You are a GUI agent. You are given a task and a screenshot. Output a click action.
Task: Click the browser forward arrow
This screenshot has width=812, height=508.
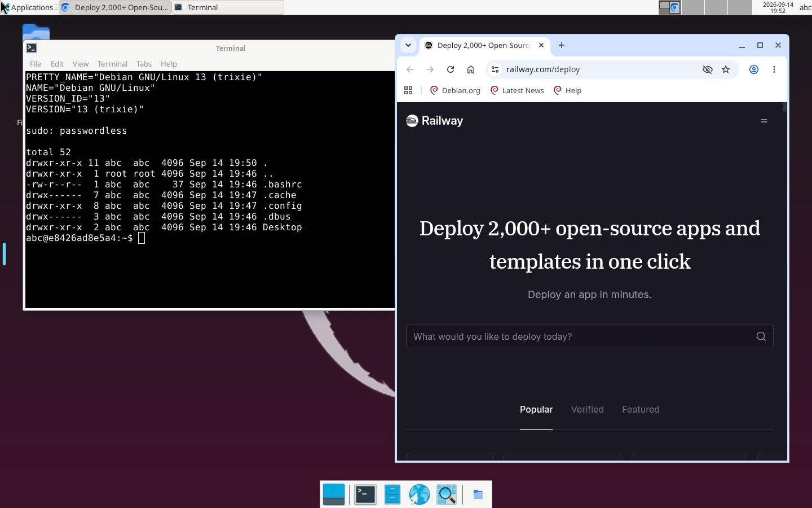(430, 69)
